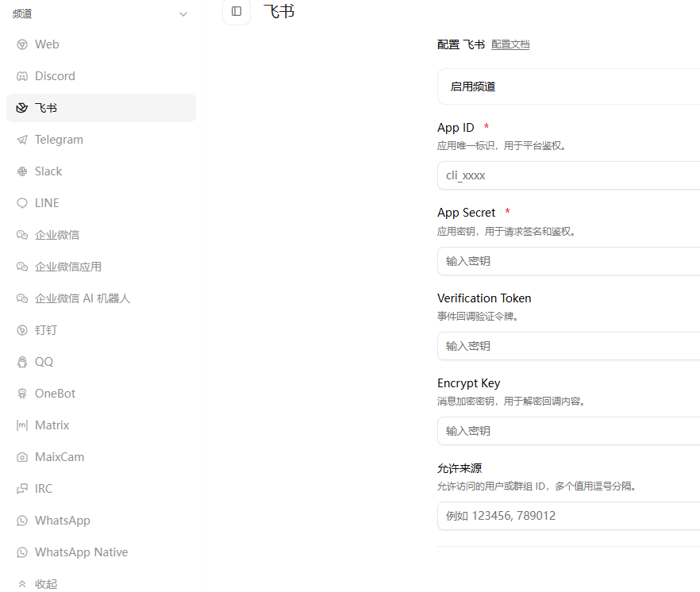This screenshot has height=592, width=700.
Task: Collapse the 频道 section chevron
Action: click(x=184, y=14)
